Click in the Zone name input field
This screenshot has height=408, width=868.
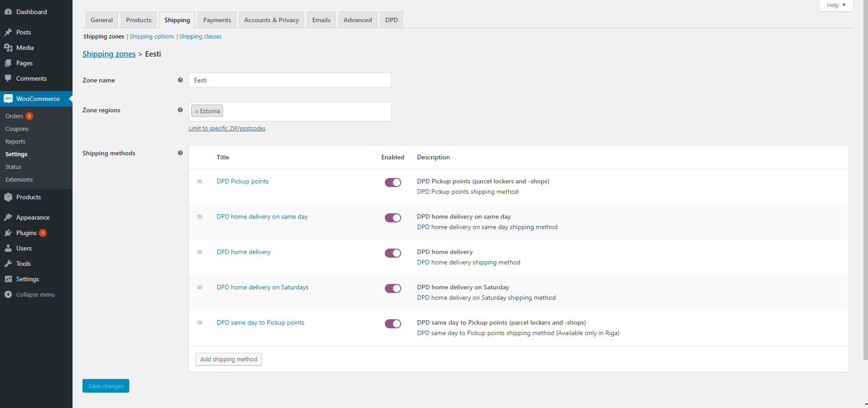[290, 80]
